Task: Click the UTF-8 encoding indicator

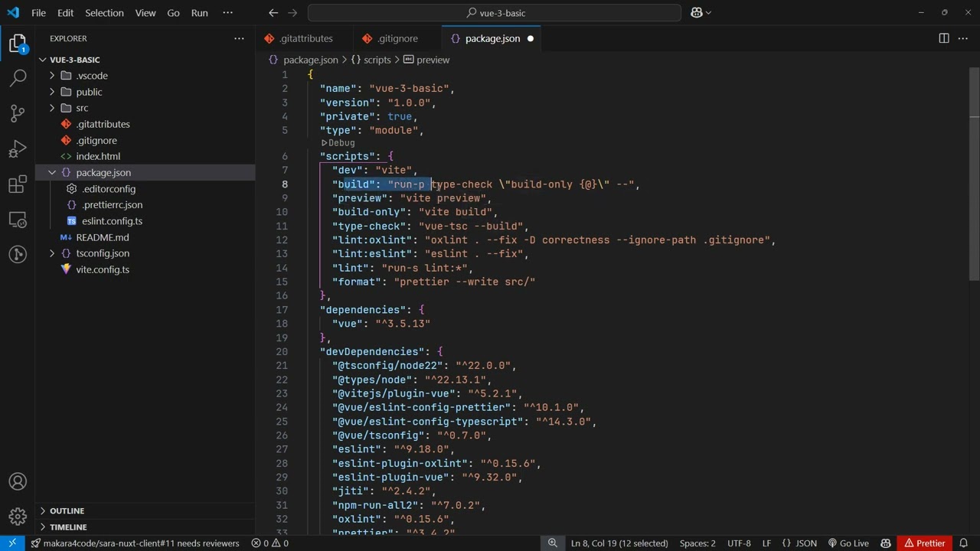Action: [x=739, y=543]
